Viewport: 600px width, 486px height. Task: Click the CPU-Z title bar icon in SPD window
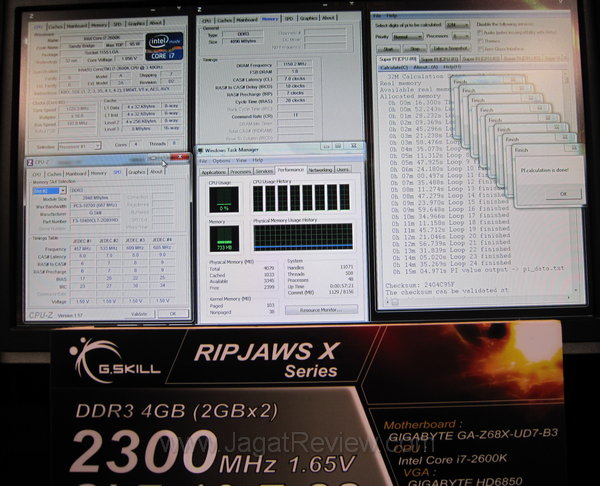pos(30,162)
